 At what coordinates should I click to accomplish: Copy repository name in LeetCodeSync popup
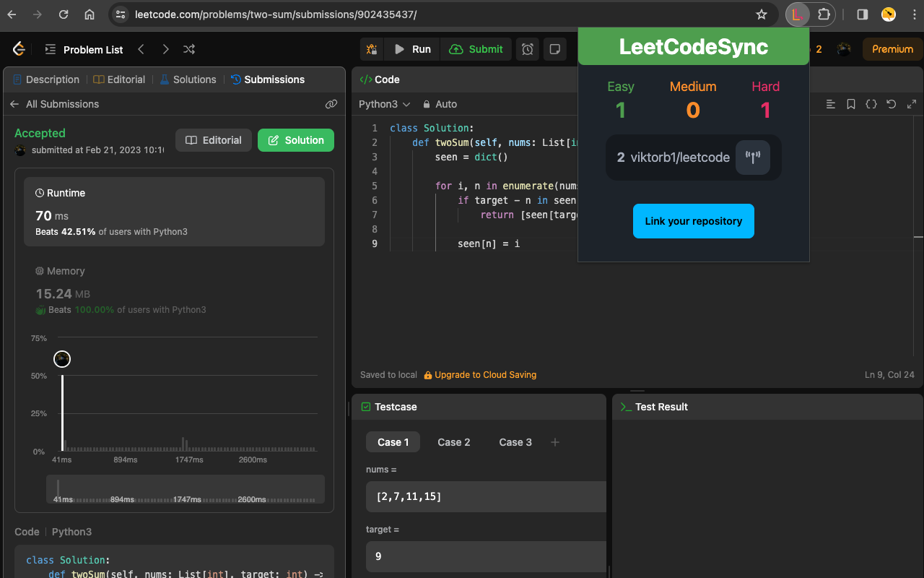(x=753, y=158)
